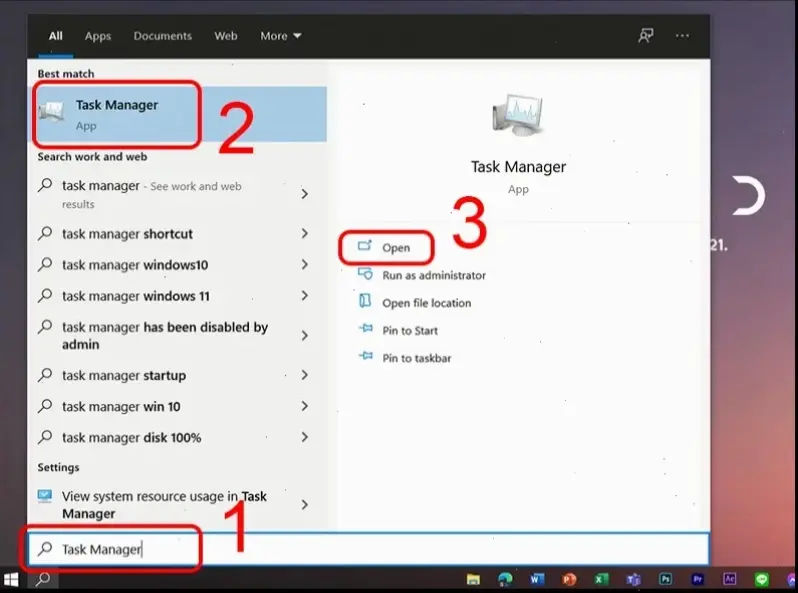The image size is (798, 593).
Task: Switch to the Apps tab
Action: pyautogui.click(x=98, y=36)
